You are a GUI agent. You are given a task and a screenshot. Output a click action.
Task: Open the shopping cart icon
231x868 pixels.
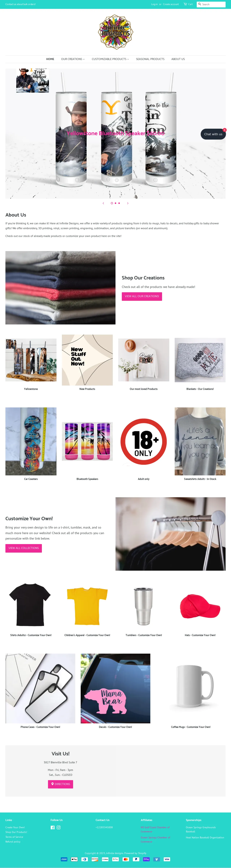click(x=185, y=4)
